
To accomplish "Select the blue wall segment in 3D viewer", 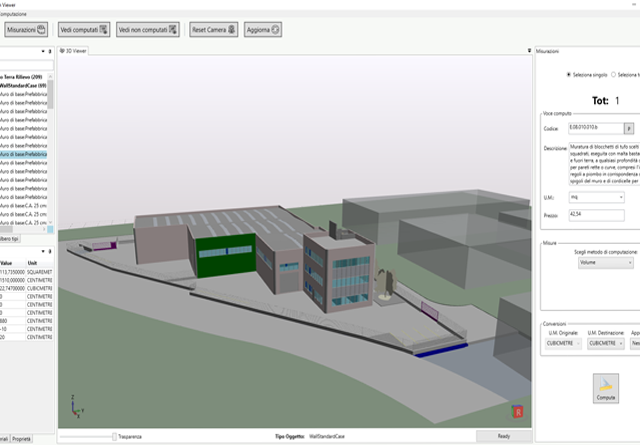I will [441, 351].
